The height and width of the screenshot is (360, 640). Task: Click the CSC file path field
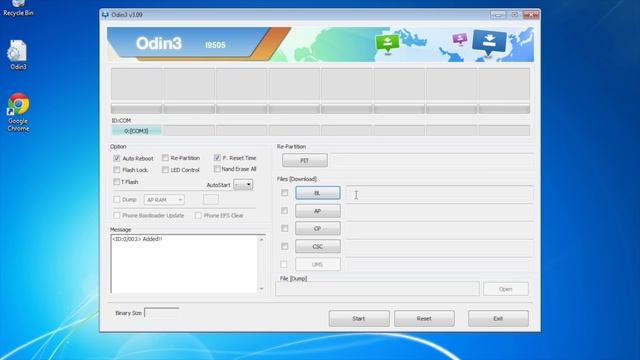point(440,247)
